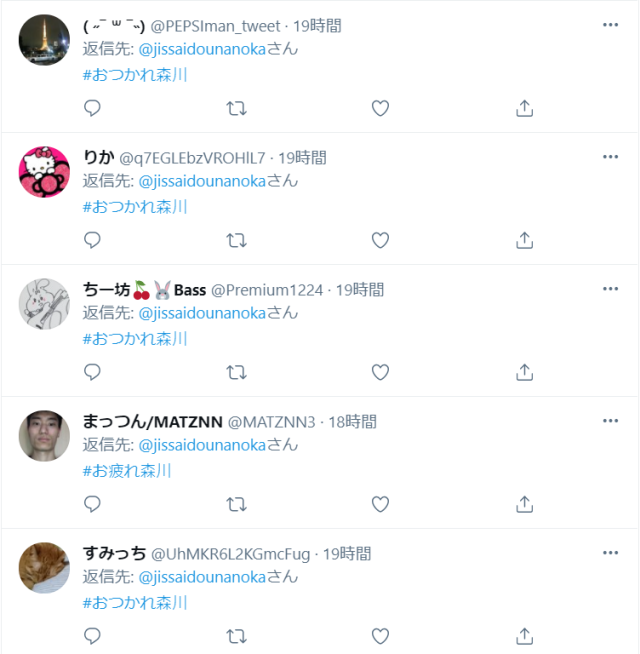Reply to the Premium1224 tweet

[92, 372]
